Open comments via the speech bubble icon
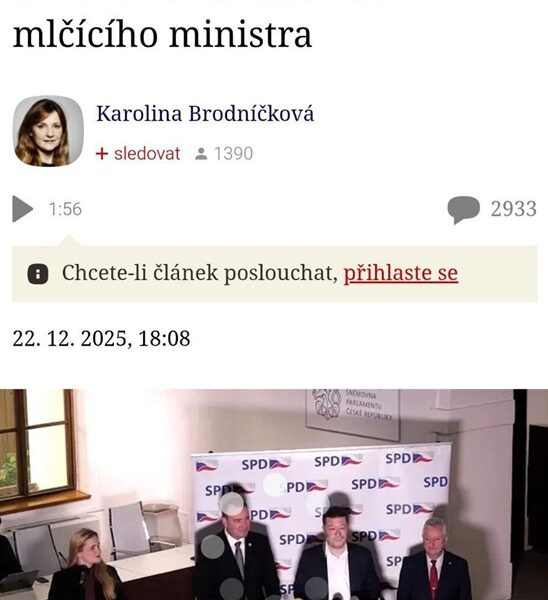The width and height of the screenshot is (548, 600). click(463, 210)
